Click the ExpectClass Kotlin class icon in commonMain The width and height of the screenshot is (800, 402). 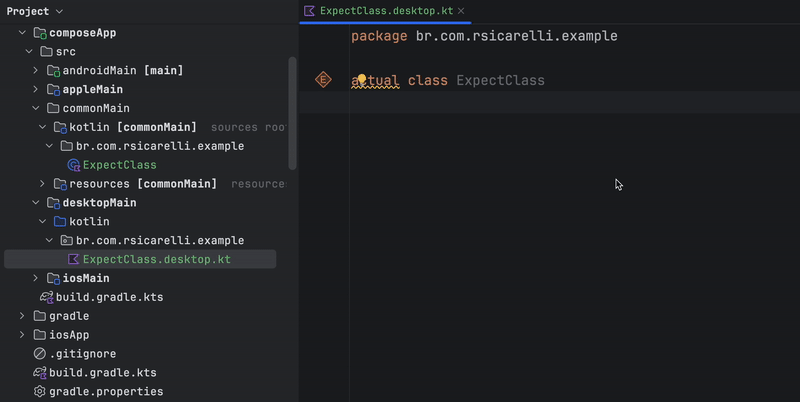(x=74, y=165)
